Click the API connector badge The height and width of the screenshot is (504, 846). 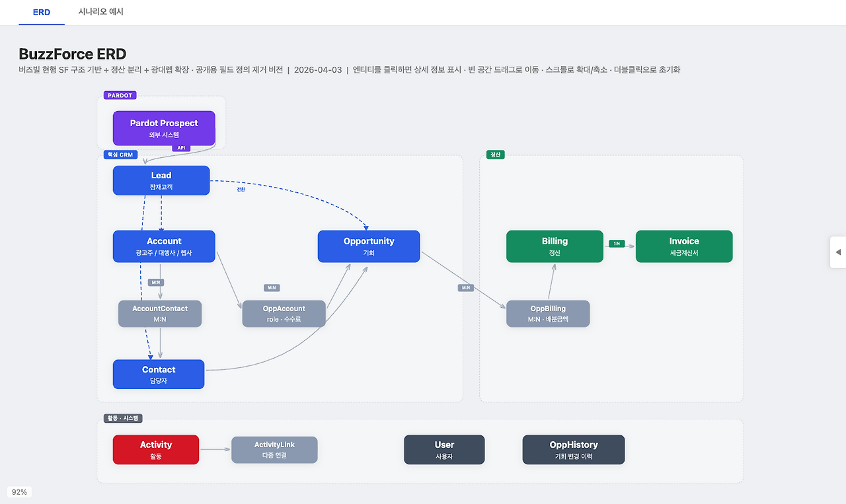coord(182,148)
